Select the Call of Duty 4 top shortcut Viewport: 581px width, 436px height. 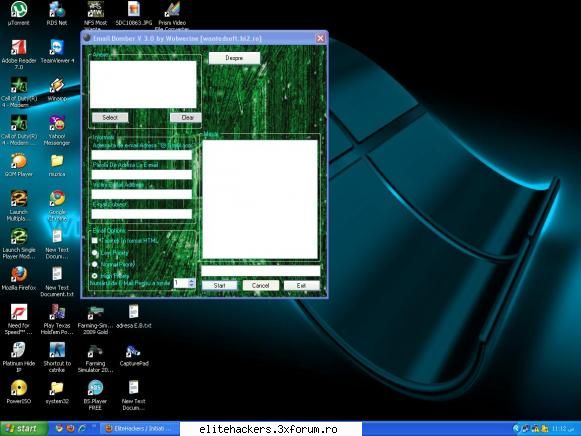tap(19, 93)
